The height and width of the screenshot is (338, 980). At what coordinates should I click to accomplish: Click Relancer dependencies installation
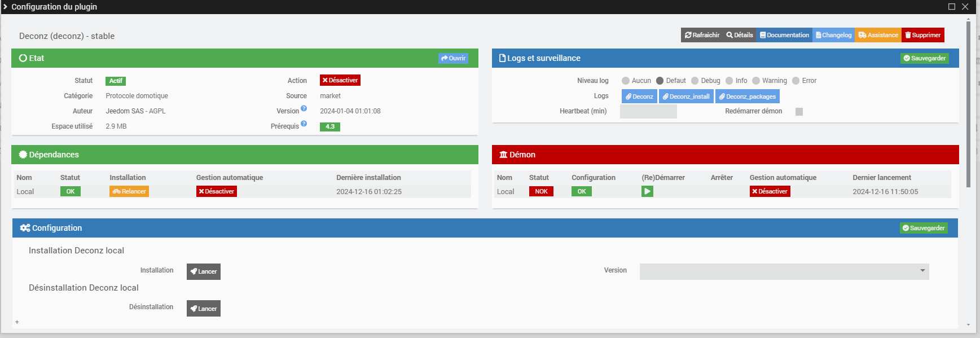coord(129,191)
